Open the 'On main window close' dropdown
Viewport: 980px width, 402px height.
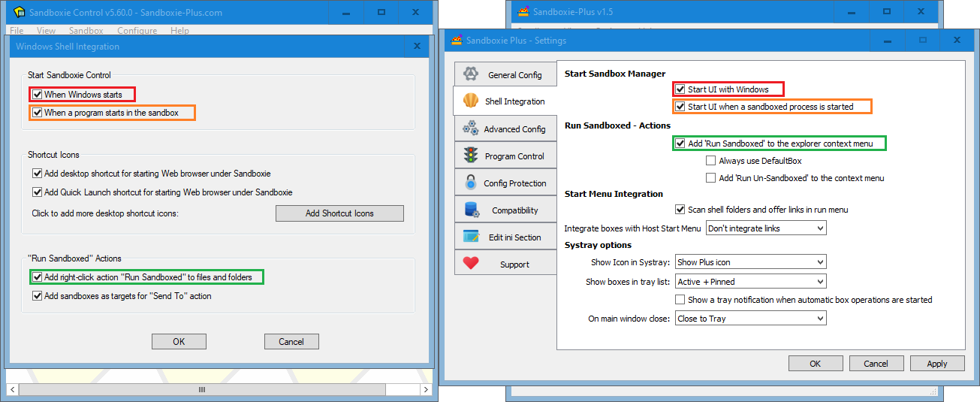click(750, 319)
